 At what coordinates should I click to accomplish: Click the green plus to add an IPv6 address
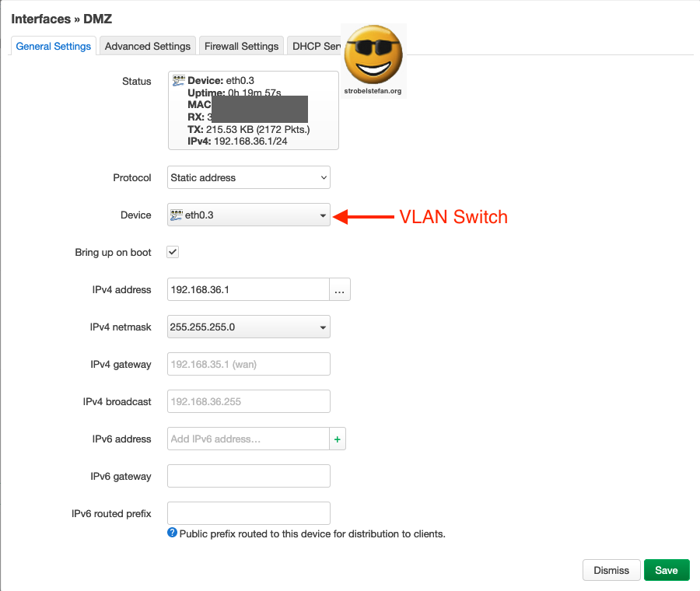tap(337, 439)
